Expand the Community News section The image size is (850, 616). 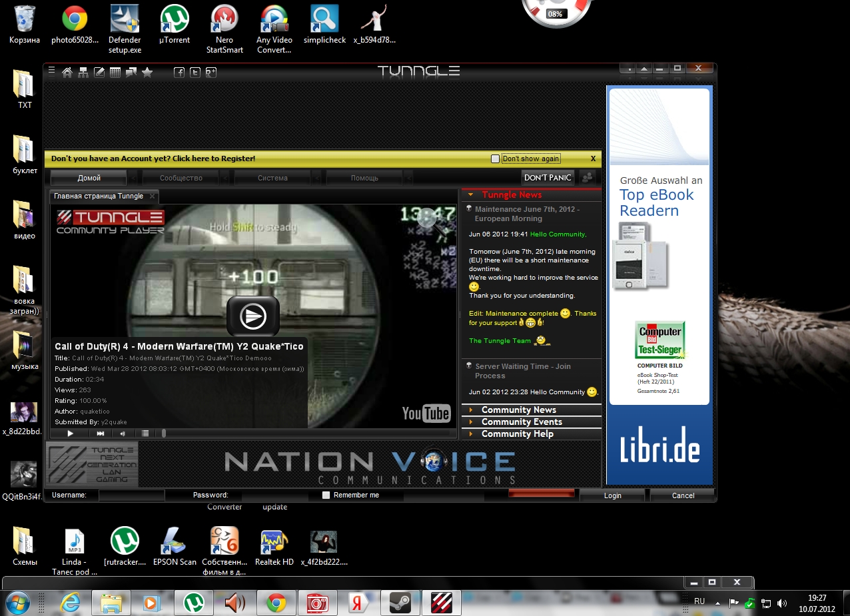point(531,410)
